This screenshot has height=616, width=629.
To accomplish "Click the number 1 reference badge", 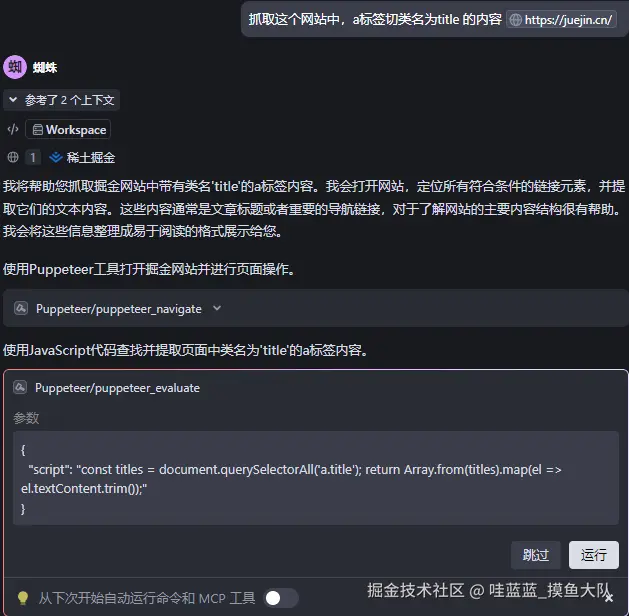I will (x=33, y=157).
